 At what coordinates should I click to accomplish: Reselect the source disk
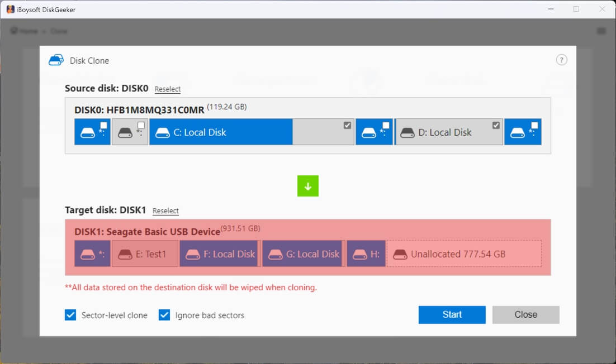click(x=168, y=89)
